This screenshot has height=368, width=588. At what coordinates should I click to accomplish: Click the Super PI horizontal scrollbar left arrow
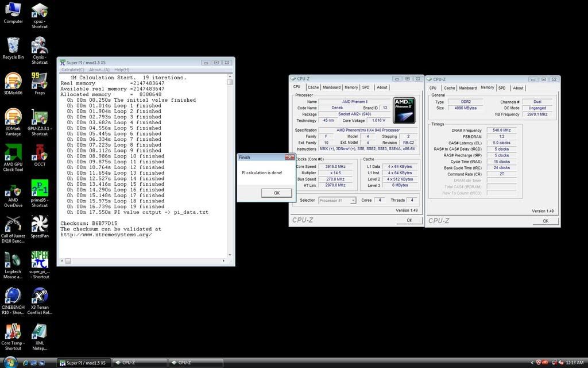pos(62,260)
